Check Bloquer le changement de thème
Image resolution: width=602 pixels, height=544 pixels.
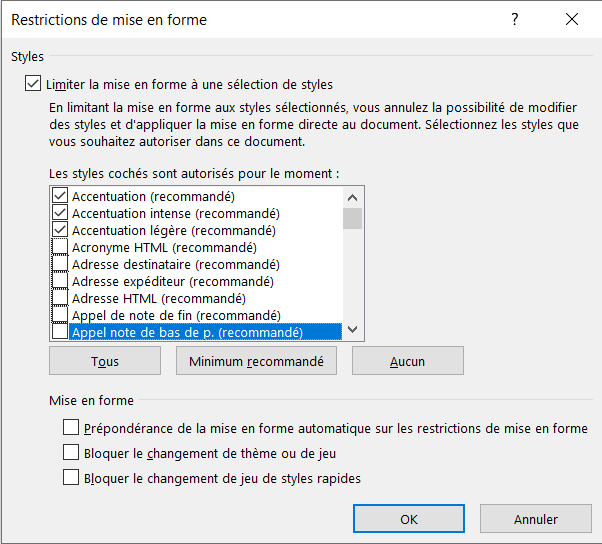click(71, 453)
